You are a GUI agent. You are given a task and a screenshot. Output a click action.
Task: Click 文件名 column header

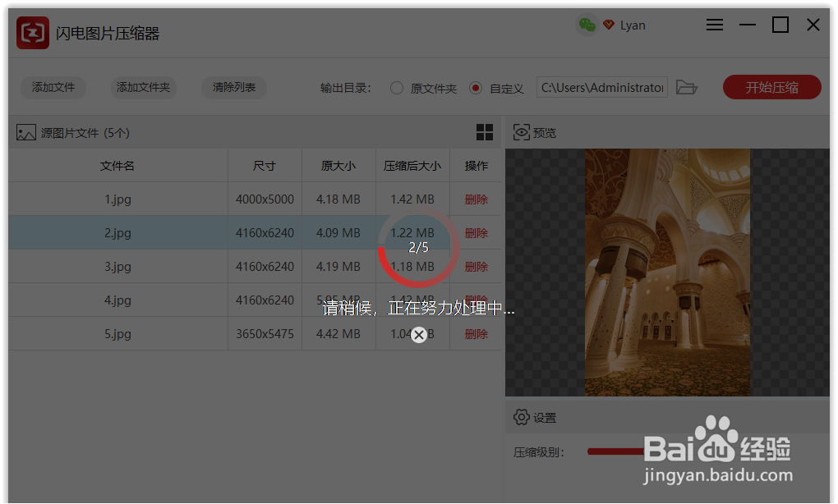tap(117, 166)
